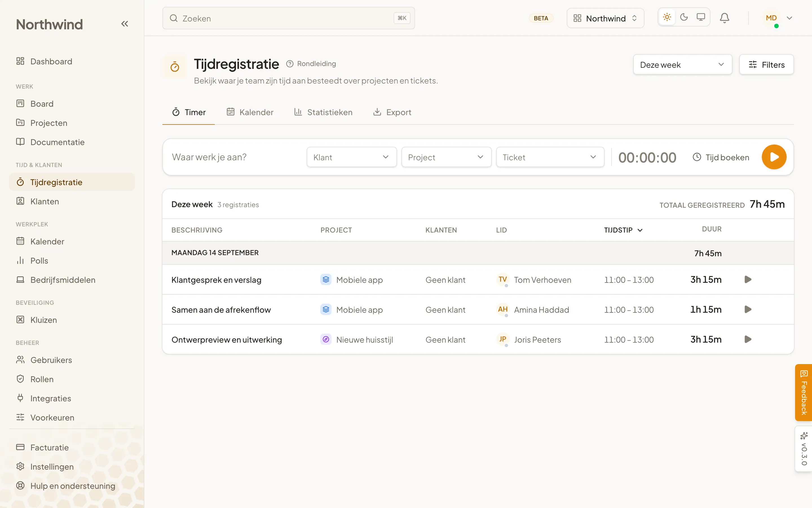The width and height of the screenshot is (812, 508).
Task: Restart timer for Ontwerpreview en uitwerking
Action: coord(748,339)
